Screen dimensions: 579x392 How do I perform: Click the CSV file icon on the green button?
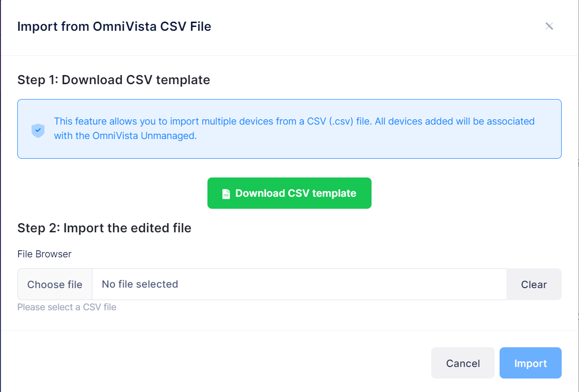tap(225, 193)
